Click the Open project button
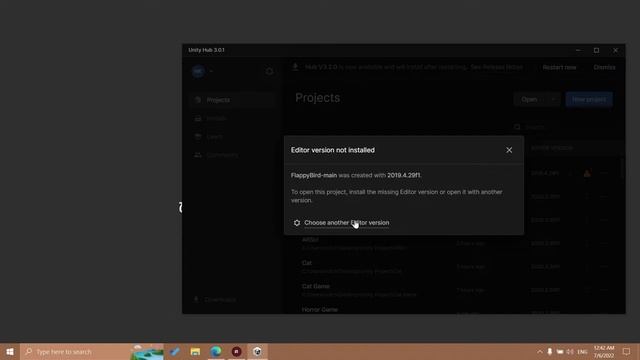The height and width of the screenshot is (360, 640). click(529, 100)
